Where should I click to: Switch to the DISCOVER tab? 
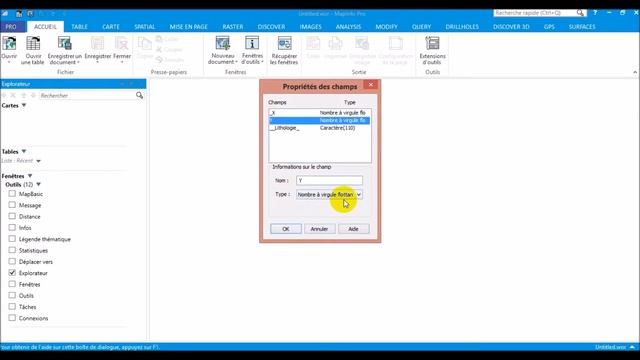tap(271, 27)
